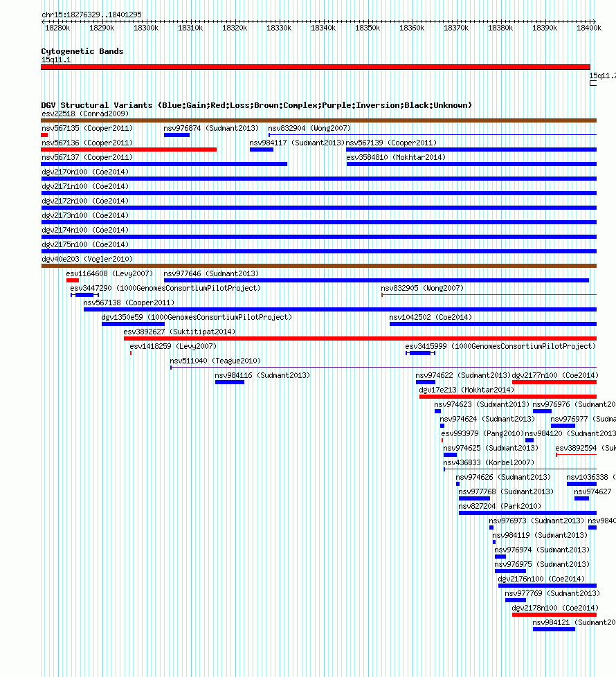Select the nsv974627 variant label
The width and height of the screenshot is (616, 677).
pyautogui.click(x=592, y=492)
